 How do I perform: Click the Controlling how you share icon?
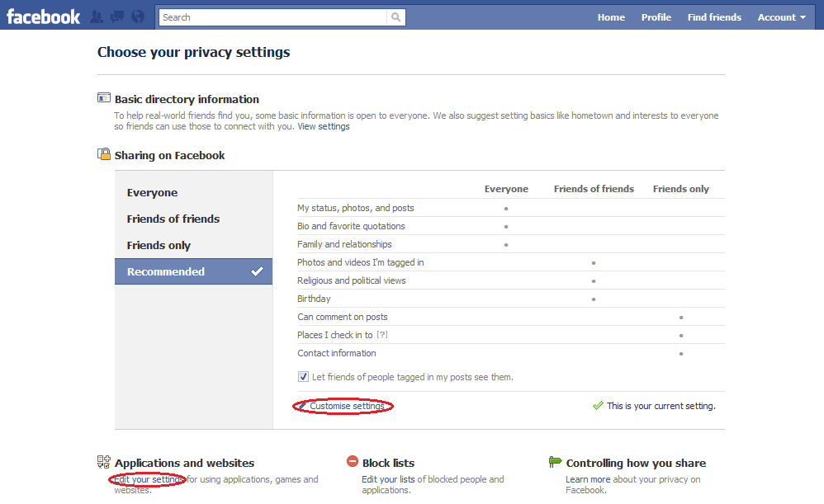tap(555, 461)
